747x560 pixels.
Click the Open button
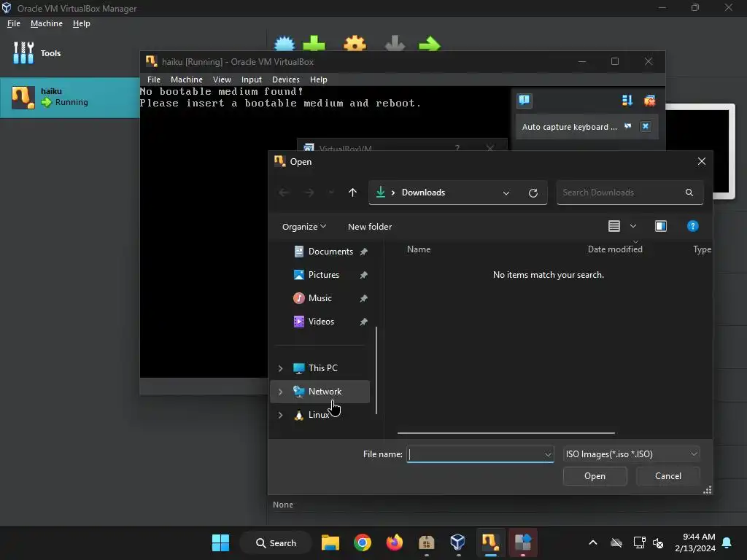(595, 475)
